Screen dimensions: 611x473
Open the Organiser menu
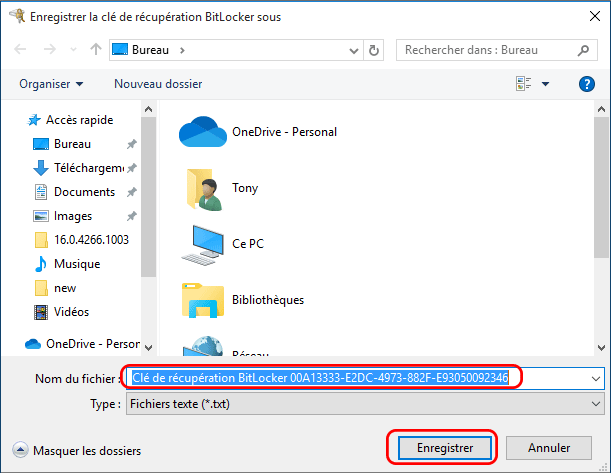(51, 84)
